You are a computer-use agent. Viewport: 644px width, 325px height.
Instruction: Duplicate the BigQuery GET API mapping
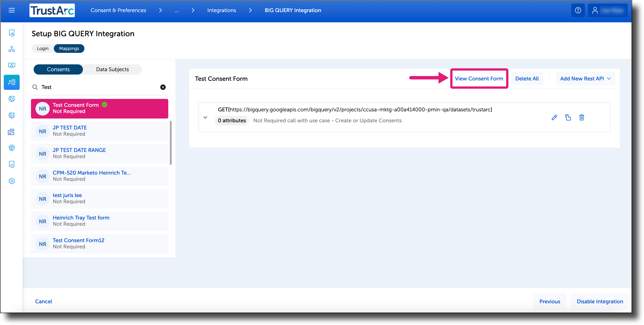pyautogui.click(x=568, y=117)
